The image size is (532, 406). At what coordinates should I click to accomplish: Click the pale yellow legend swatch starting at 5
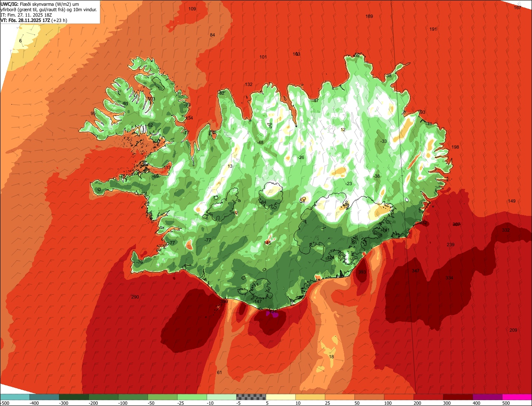point(281,397)
